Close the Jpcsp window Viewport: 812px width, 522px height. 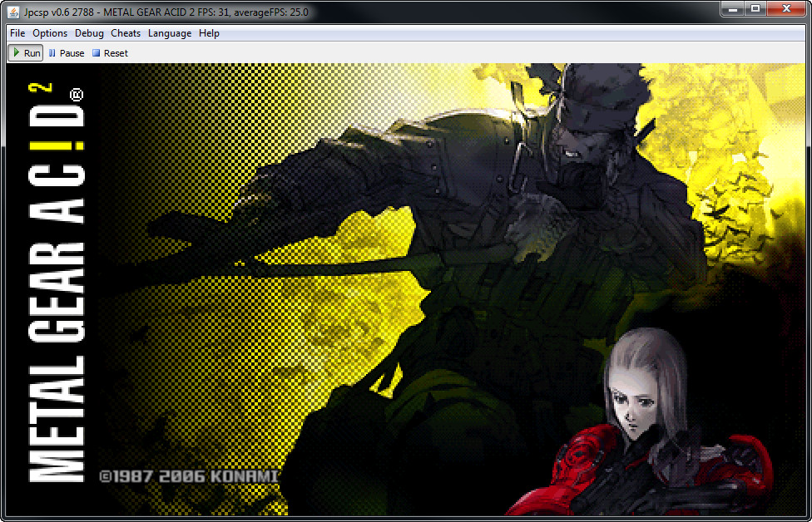coord(786,9)
